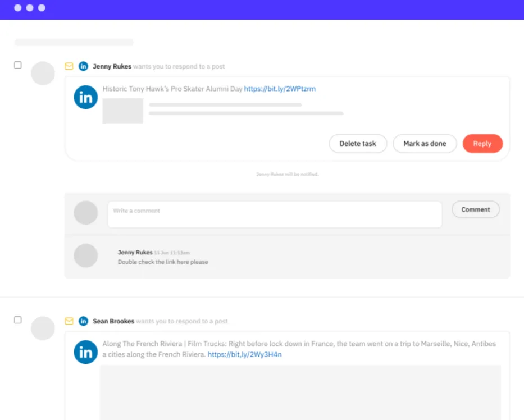Click the red Reply button
The width and height of the screenshot is (524, 420).
482,144
